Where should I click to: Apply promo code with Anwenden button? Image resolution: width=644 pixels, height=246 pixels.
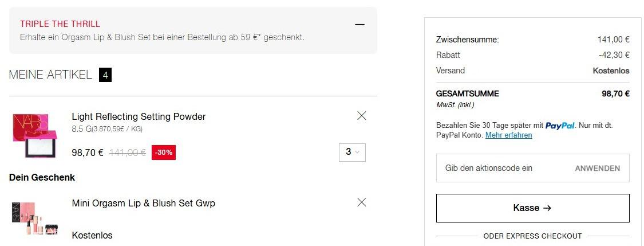[597, 168]
